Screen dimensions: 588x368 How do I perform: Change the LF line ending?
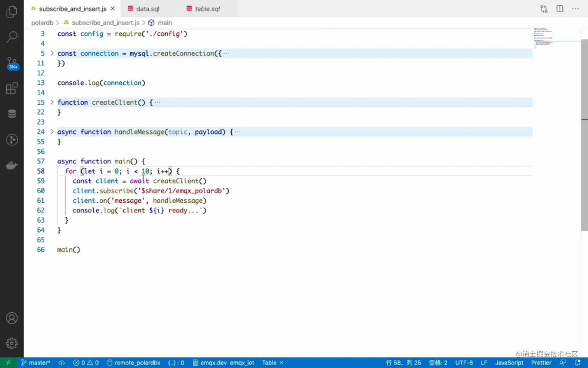pos(484,363)
